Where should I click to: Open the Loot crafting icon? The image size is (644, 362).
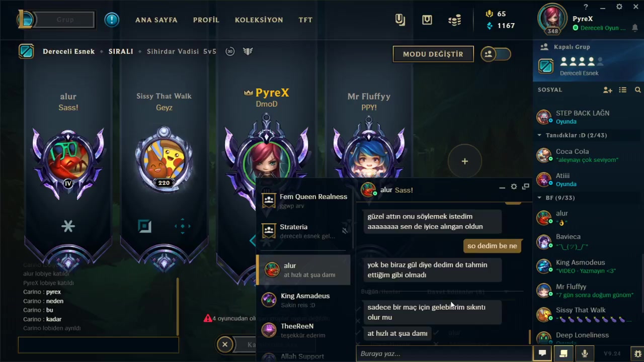(427, 20)
